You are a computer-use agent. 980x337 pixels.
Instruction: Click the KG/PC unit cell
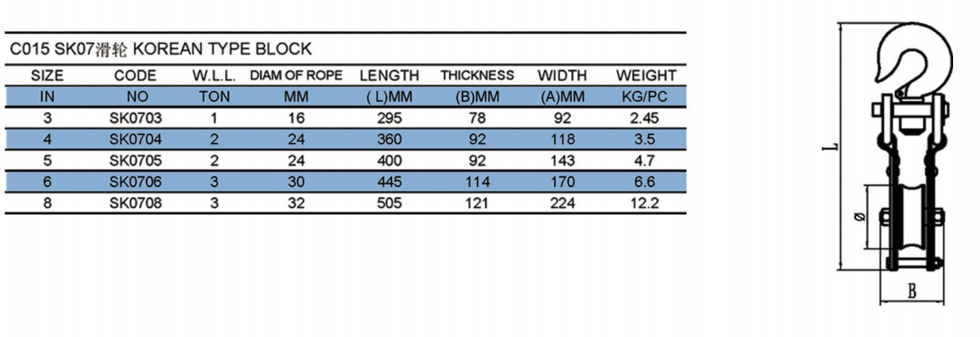pyautogui.click(x=646, y=97)
